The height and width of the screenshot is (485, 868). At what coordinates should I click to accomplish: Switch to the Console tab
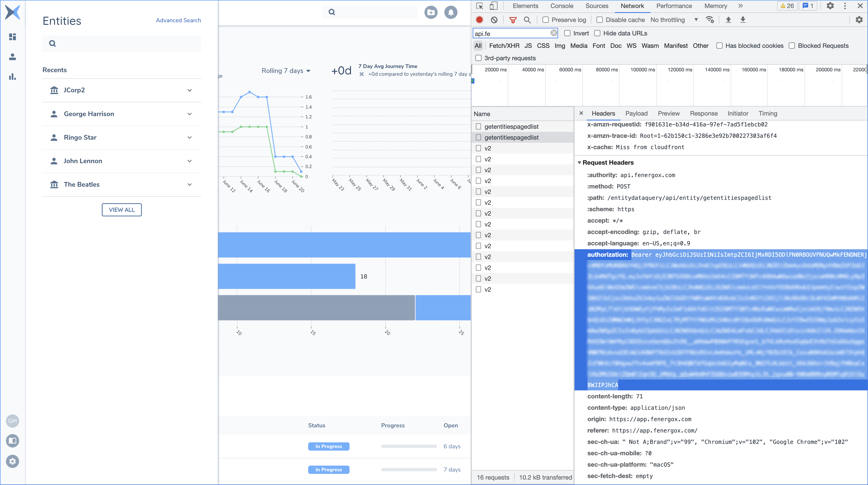pyautogui.click(x=561, y=6)
